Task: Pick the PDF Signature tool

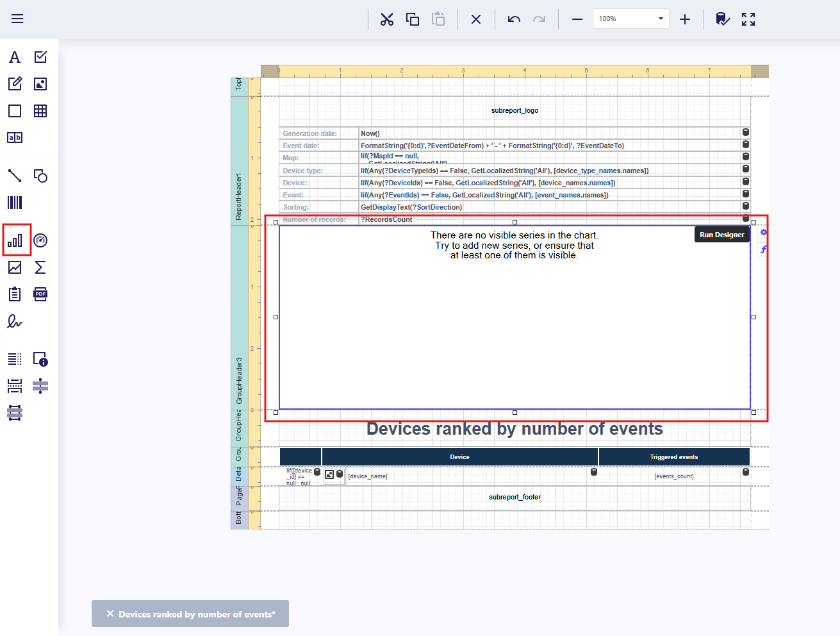Action: click(x=15, y=321)
